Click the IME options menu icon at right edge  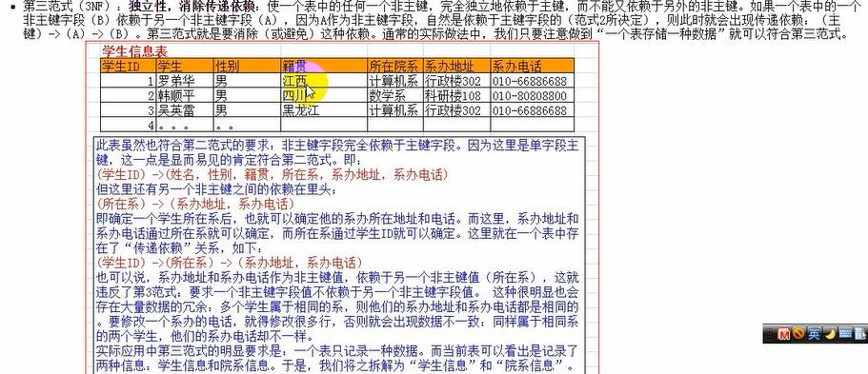click(860, 334)
